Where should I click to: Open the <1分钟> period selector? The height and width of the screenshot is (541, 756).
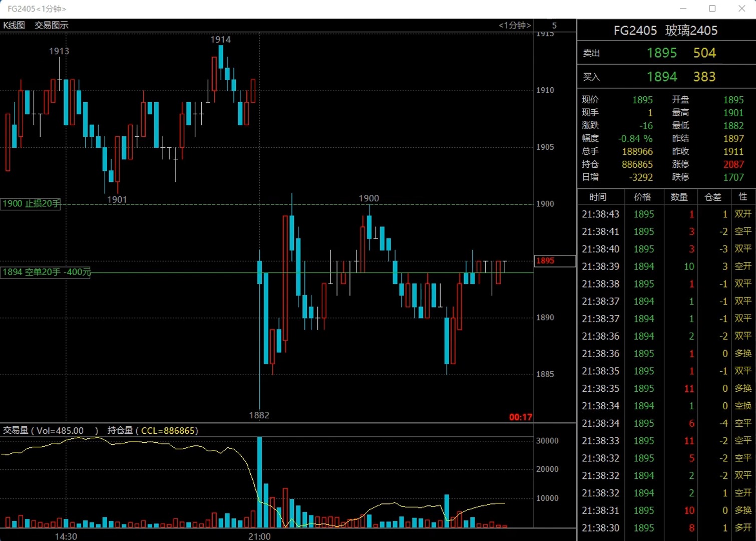pyautogui.click(x=515, y=25)
